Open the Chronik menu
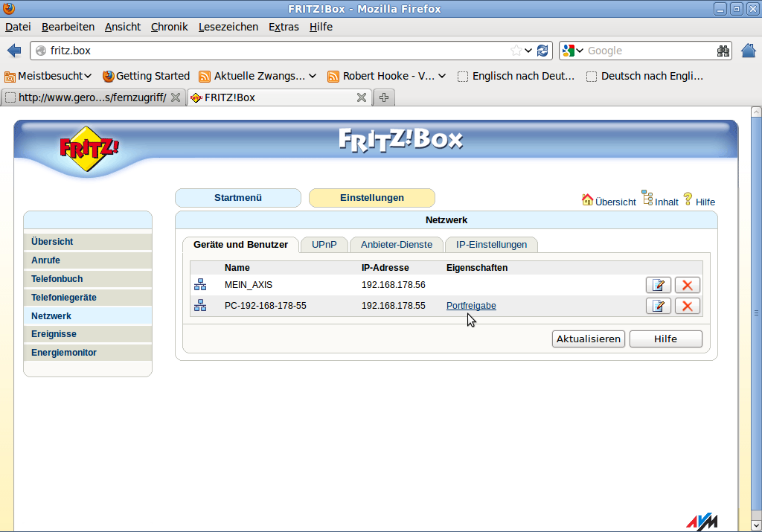The image size is (762, 532). [169, 27]
